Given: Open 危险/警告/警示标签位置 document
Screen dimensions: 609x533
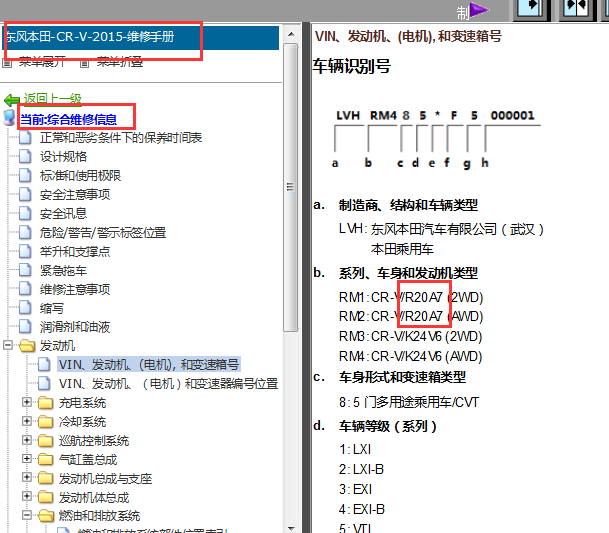Looking at the screenshot, I should [103, 233].
